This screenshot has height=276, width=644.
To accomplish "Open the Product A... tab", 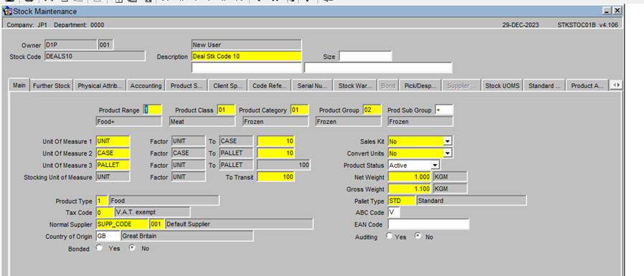I will 587,86.
